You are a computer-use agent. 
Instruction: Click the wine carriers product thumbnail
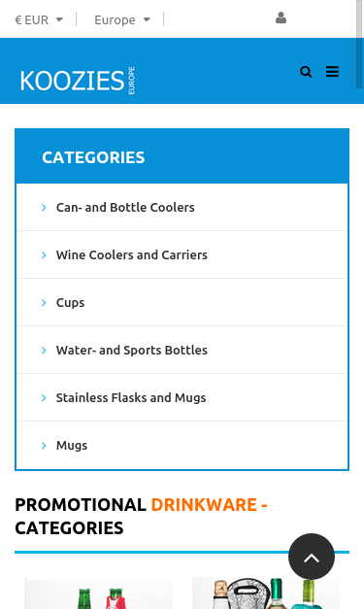coord(266,593)
